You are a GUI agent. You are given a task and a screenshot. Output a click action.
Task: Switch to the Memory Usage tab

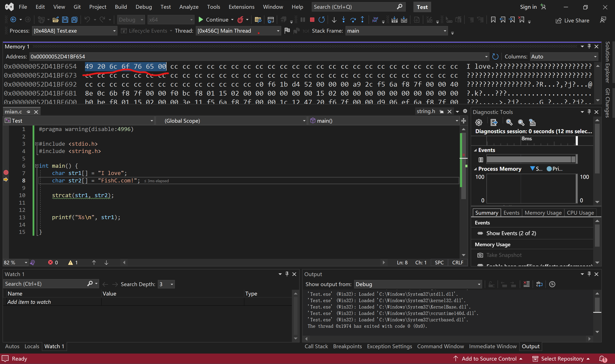tap(543, 213)
